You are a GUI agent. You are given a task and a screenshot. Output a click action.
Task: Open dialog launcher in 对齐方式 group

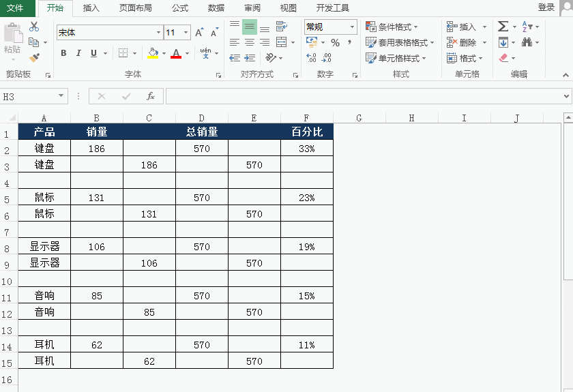tap(295, 75)
